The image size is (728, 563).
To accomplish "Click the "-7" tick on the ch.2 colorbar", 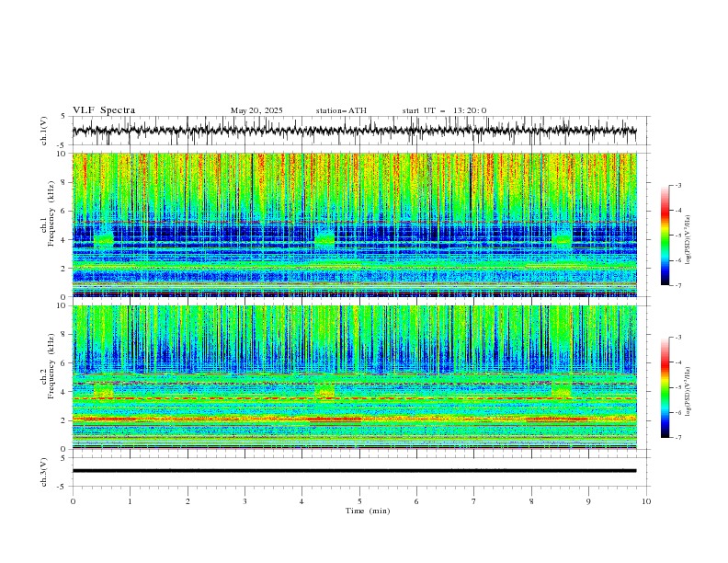I will pyautogui.click(x=677, y=438).
